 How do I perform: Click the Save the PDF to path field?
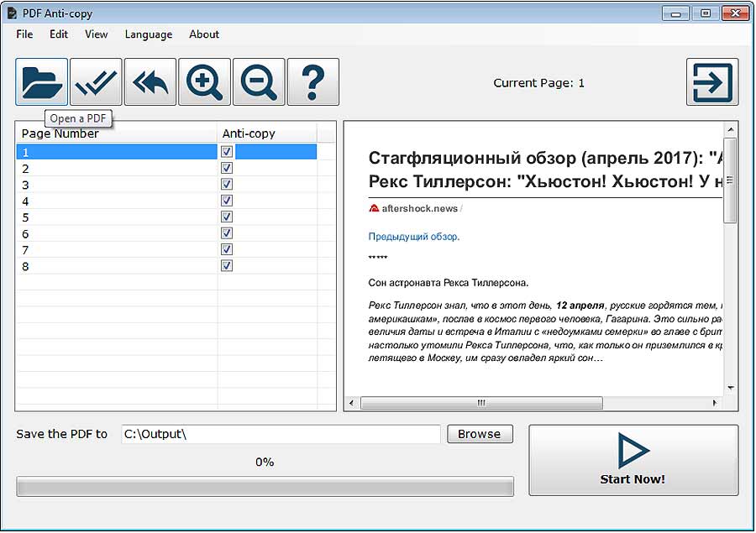tap(281, 434)
